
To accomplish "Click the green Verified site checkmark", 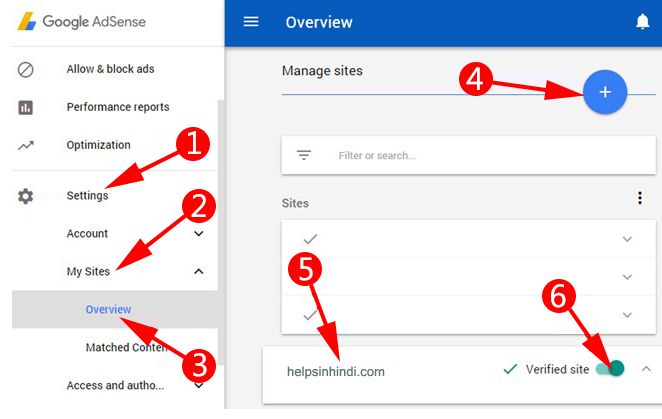I will [510, 370].
